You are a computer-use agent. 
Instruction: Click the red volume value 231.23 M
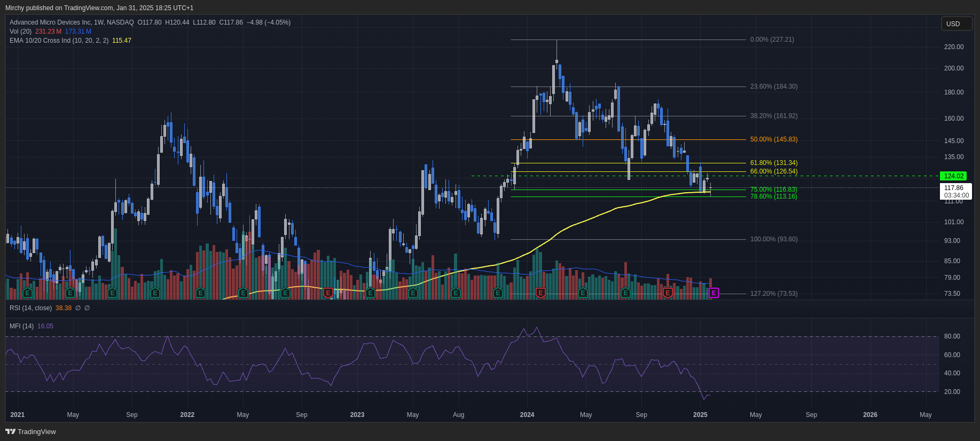[48, 31]
